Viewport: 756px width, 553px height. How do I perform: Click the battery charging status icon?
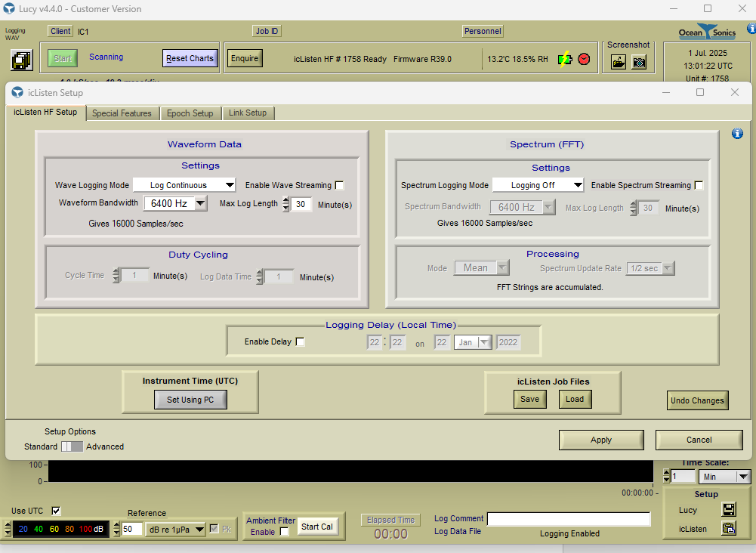click(565, 59)
